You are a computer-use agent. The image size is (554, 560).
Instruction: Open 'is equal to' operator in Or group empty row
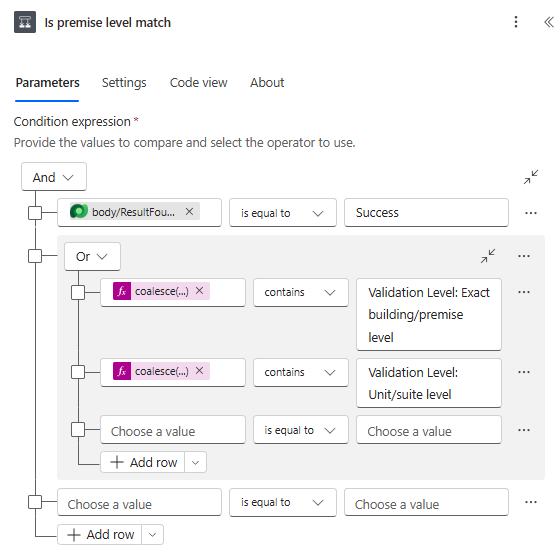(x=301, y=430)
